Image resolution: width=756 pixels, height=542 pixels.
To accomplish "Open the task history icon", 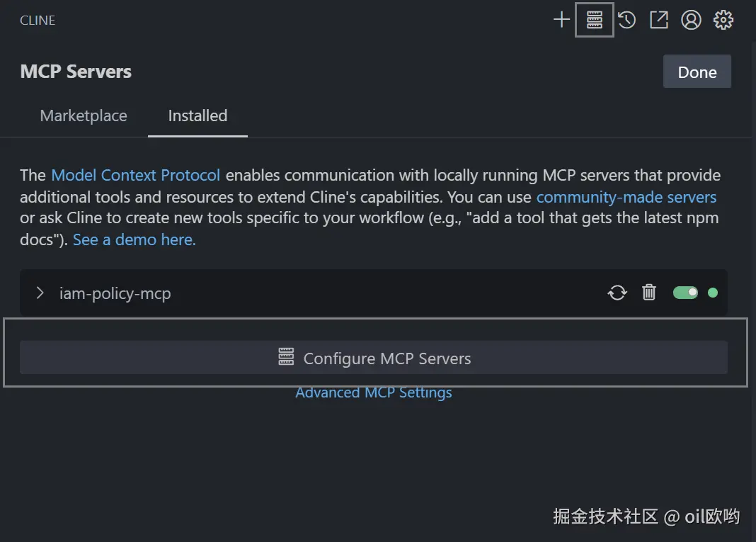I will click(626, 20).
